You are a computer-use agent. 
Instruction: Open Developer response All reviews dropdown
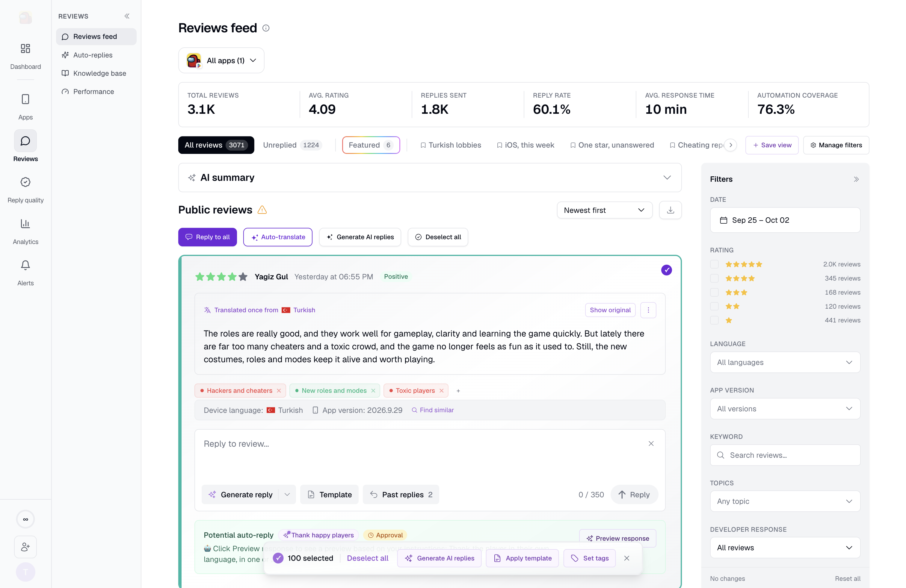[x=785, y=547]
